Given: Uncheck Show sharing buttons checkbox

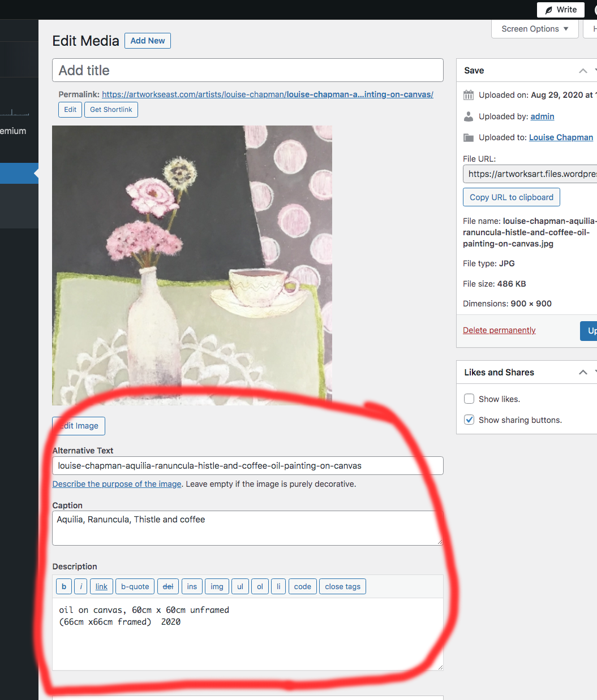Looking at the screenshot, I should [x=469, y=420].
